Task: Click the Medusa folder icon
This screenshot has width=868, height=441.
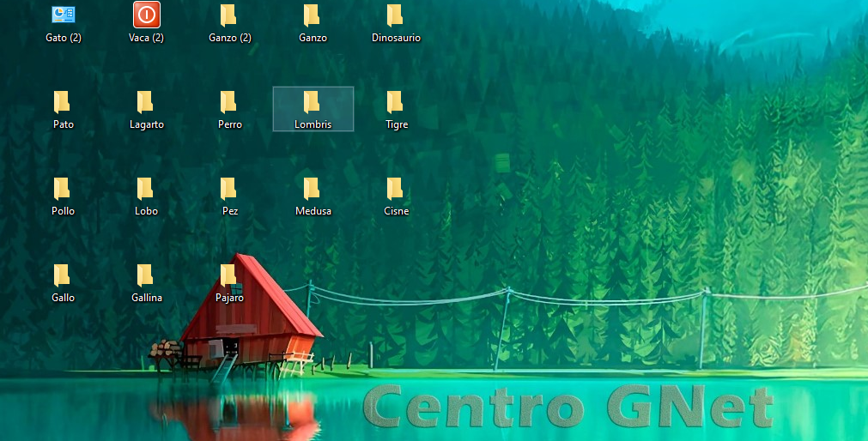Action: 311,189
